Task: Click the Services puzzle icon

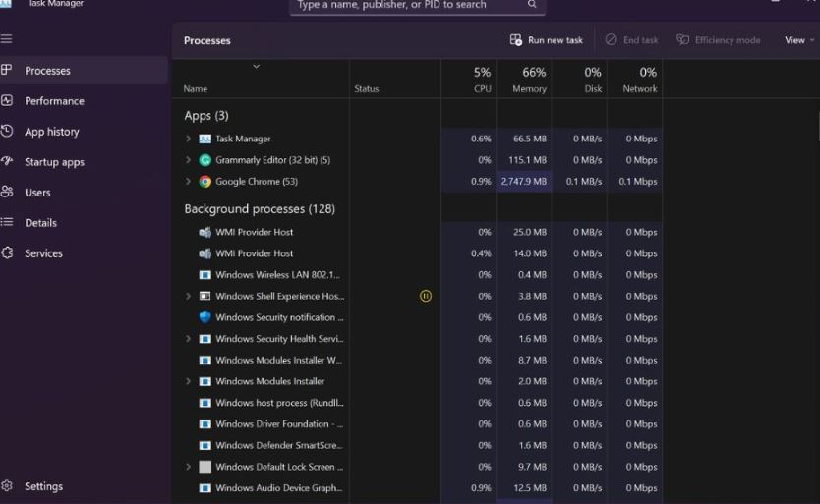Action: [6, 253]
